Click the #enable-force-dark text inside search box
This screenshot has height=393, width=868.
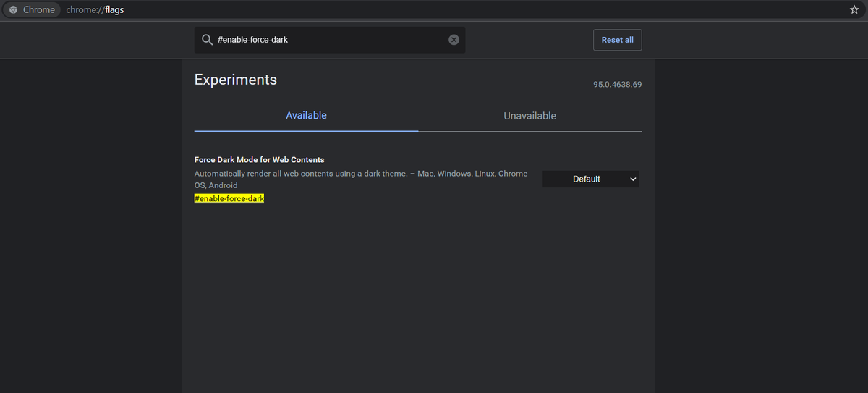252,40
